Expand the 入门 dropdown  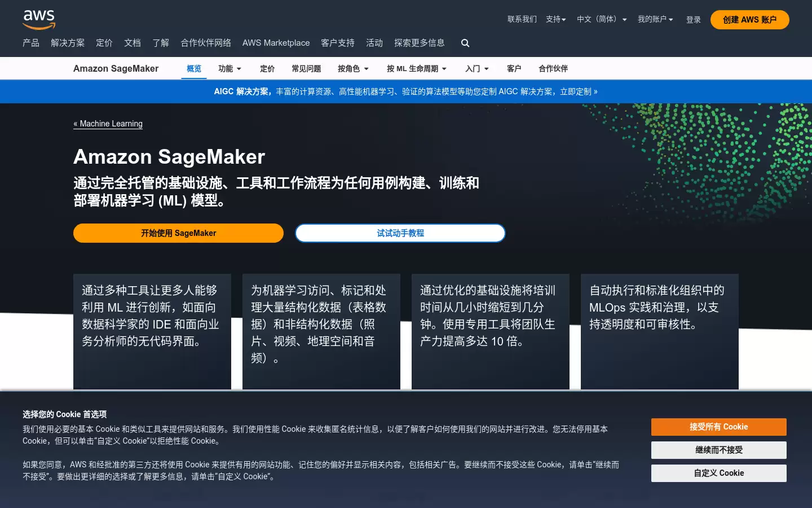477,68
